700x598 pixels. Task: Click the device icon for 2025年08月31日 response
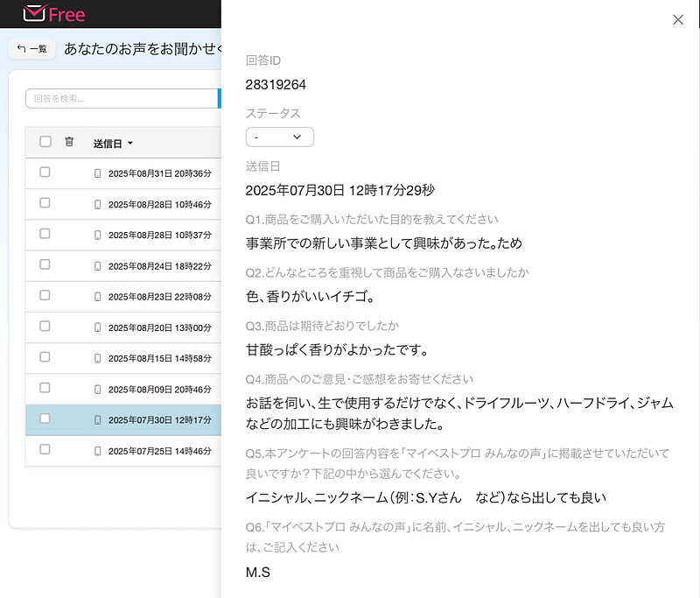tap(98, 173)
